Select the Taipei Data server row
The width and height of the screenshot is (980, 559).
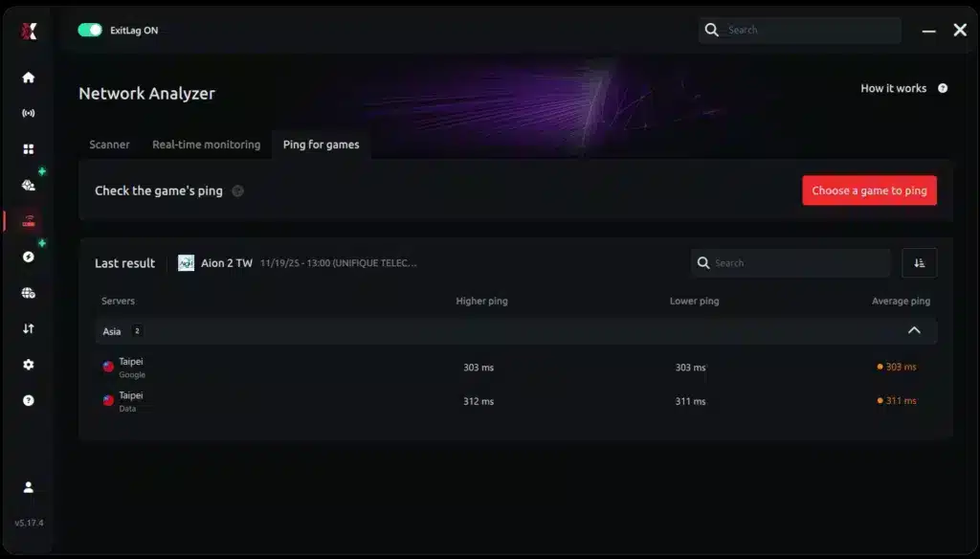click(x=516, y=401)
